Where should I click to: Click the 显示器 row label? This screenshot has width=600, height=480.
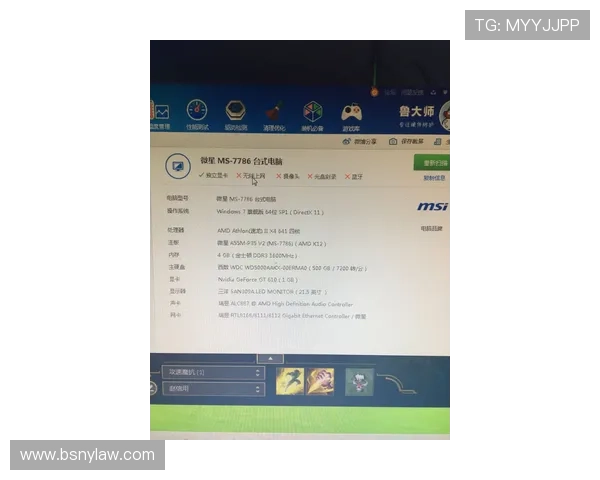click(178, 291)
